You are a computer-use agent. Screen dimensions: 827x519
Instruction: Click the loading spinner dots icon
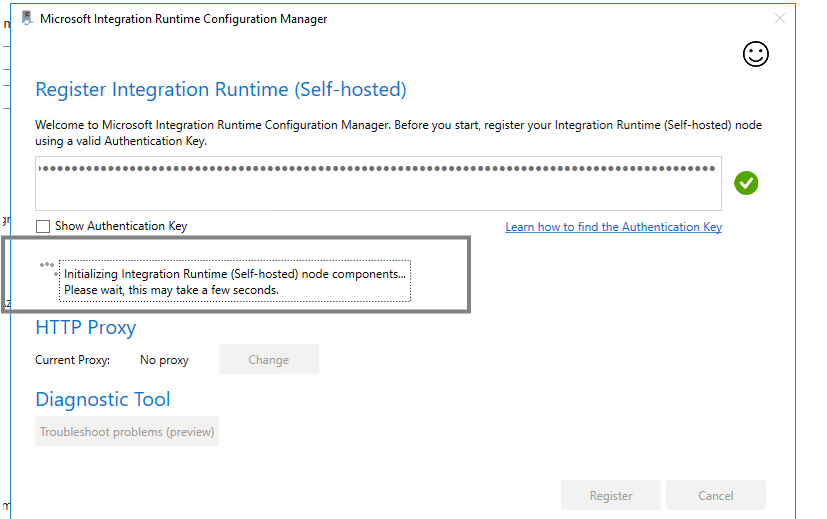(47, 267)
